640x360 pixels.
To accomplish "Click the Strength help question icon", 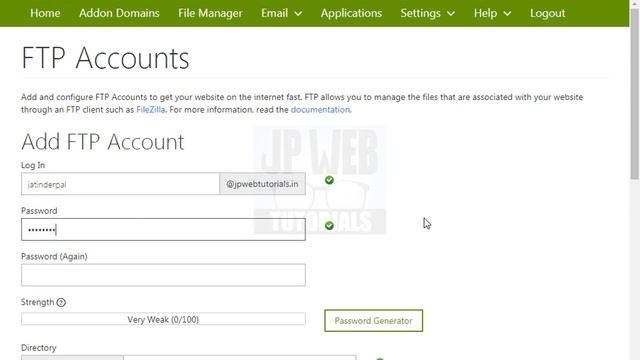I will coord(61,302).
